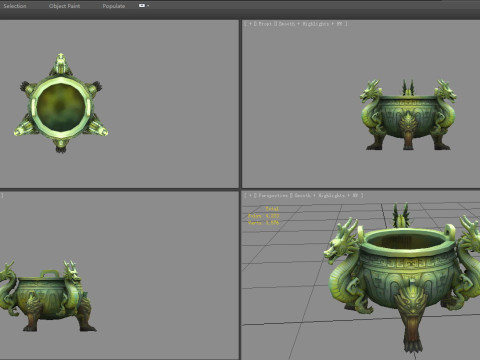This screenshot has width=480, height=360.
Task: Click the Front viewport view name label
Action: [265, 24]
